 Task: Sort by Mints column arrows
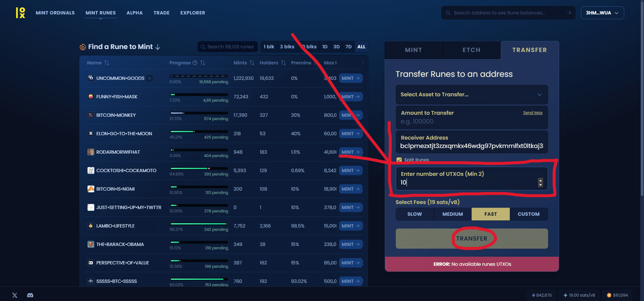click(x=252, y=63)
